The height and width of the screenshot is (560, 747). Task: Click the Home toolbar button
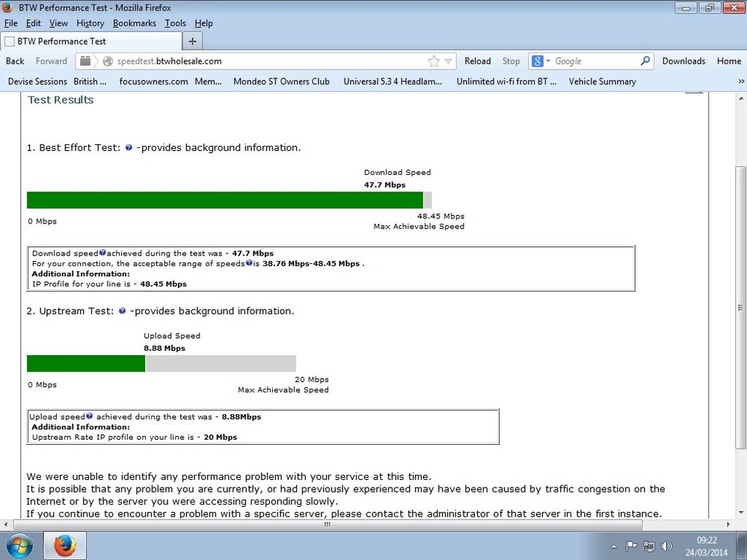pos(729,61)
